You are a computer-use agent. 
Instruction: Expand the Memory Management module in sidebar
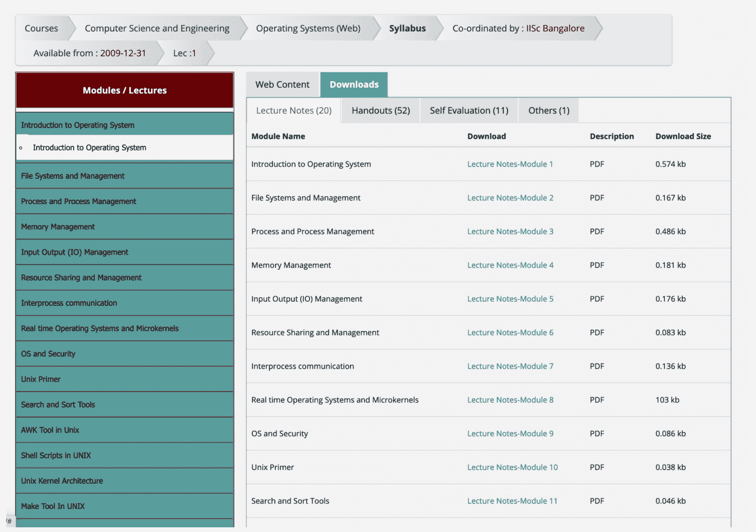(58, 227)
